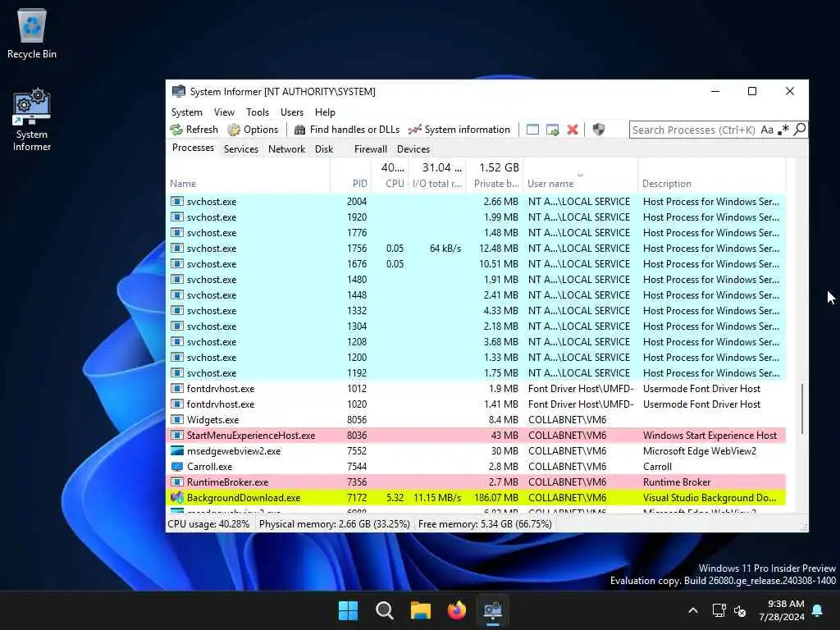Open Find handles or DLLs
Viewport: 840px width, 630px height.
tap(347, 130)
